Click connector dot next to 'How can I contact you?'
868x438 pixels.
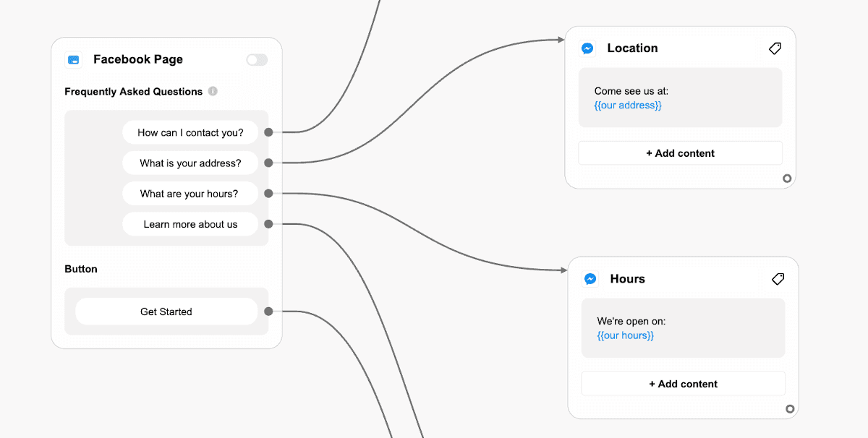click(x=268, y=132)
